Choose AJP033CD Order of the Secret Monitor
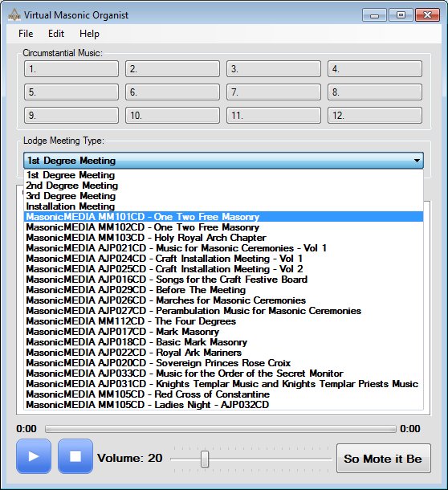 [223, 374]
